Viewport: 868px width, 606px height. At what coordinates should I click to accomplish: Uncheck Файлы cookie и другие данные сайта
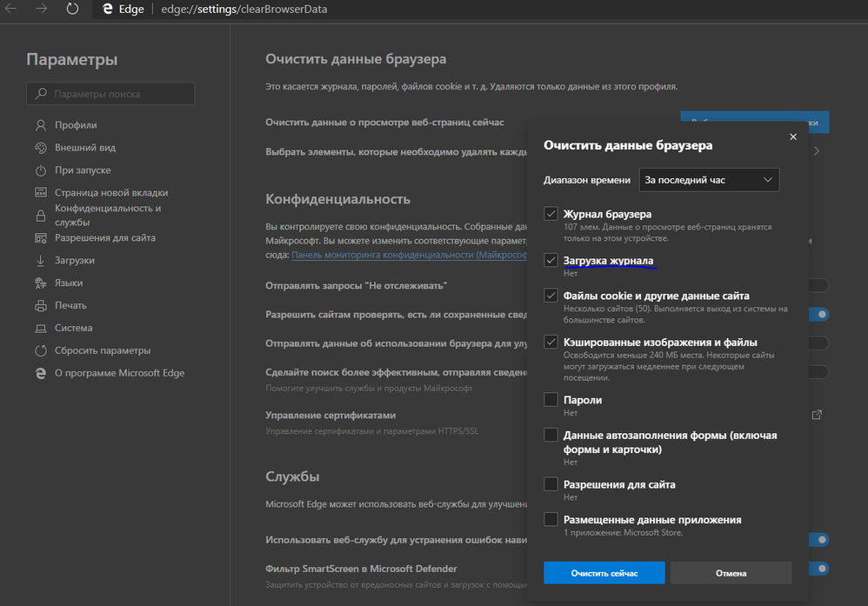(551, 296)
